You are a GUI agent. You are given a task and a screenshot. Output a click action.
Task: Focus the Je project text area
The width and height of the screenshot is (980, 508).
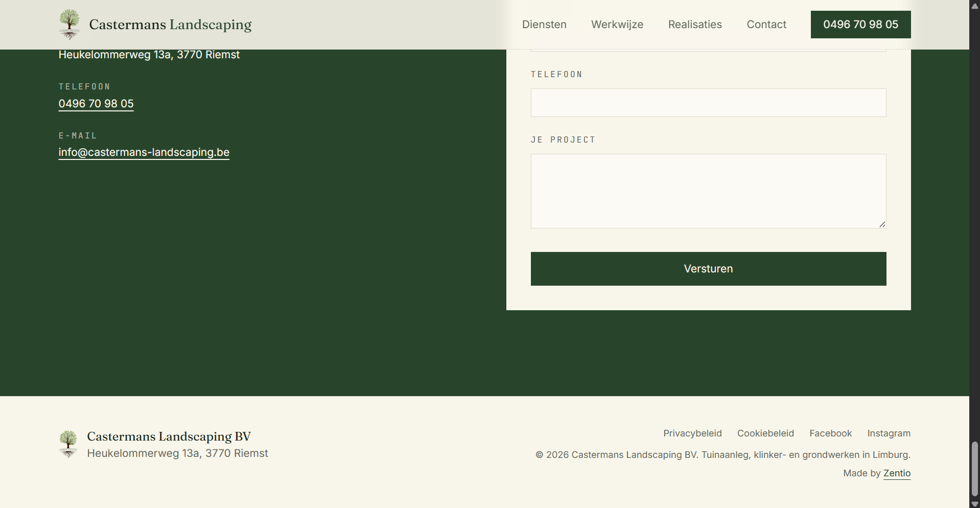(708, 191)
